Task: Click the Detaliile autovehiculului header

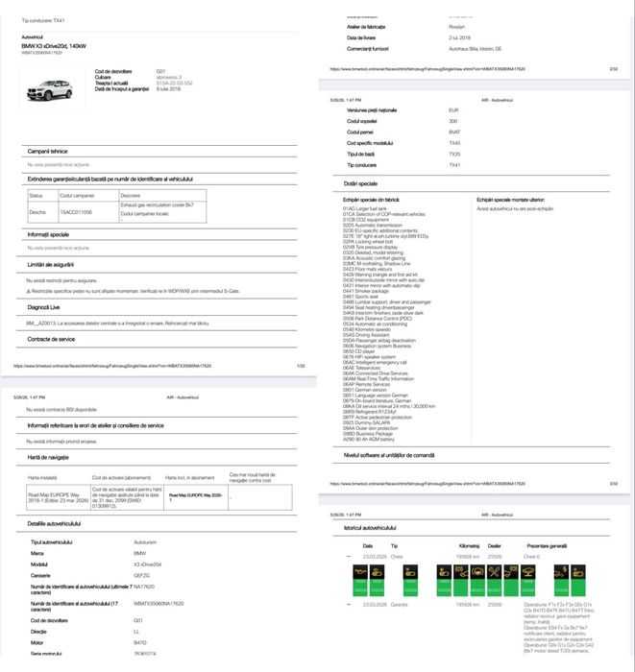Action: coord(54,524)
